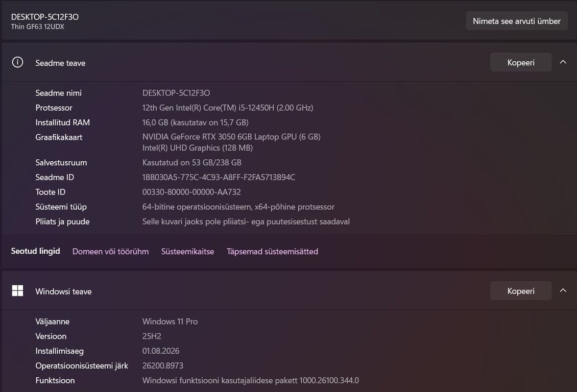Copy Windows info with Kopeeri in Windowsi teave
The height and width of the screenshot is (392, 577).
coord(521,290)
